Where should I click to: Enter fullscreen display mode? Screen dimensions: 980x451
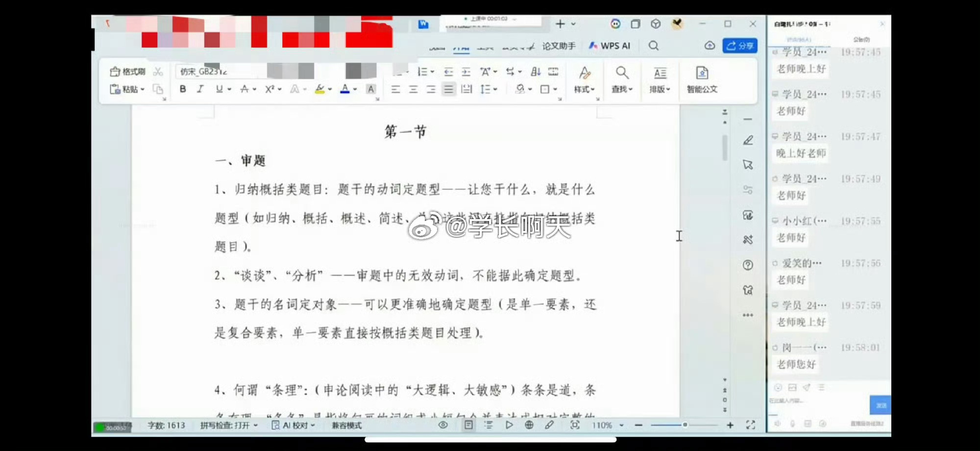pos(750,425)
